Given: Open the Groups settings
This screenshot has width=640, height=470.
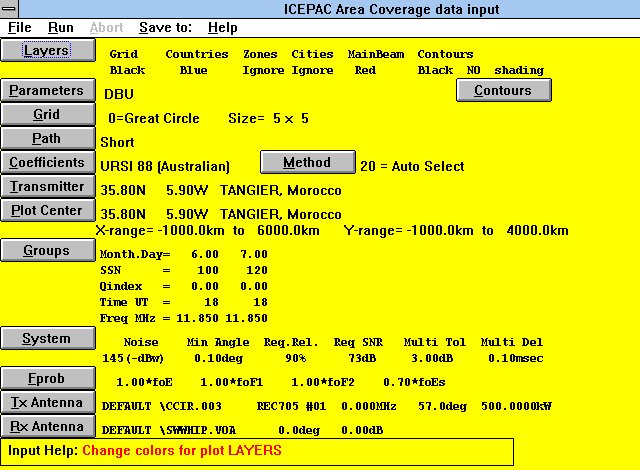Looking at the screenshot, I should click(47, 251).
